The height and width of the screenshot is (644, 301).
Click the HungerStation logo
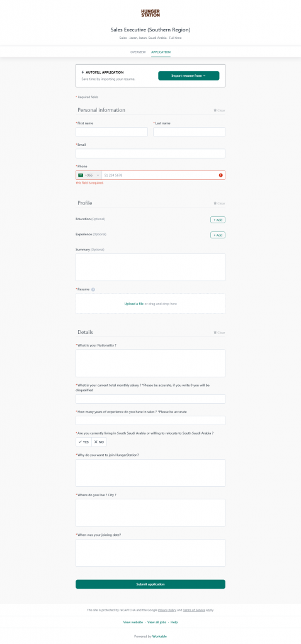tap(150, 13)
